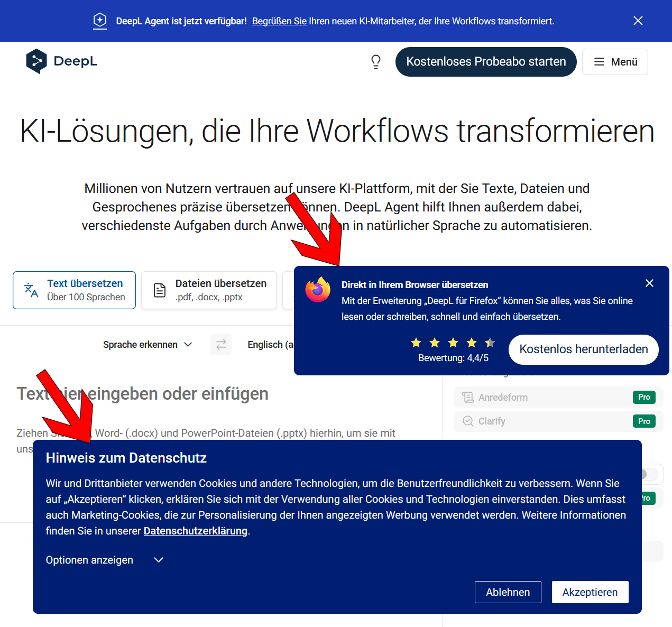Click the star rating in popup
This screenshot has height=627, width=672.
(x=453, y=343)
